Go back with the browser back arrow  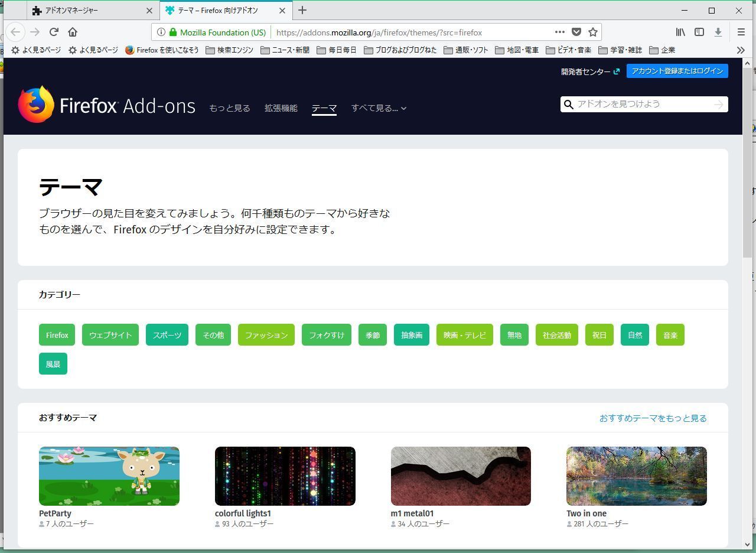[15, 32]
